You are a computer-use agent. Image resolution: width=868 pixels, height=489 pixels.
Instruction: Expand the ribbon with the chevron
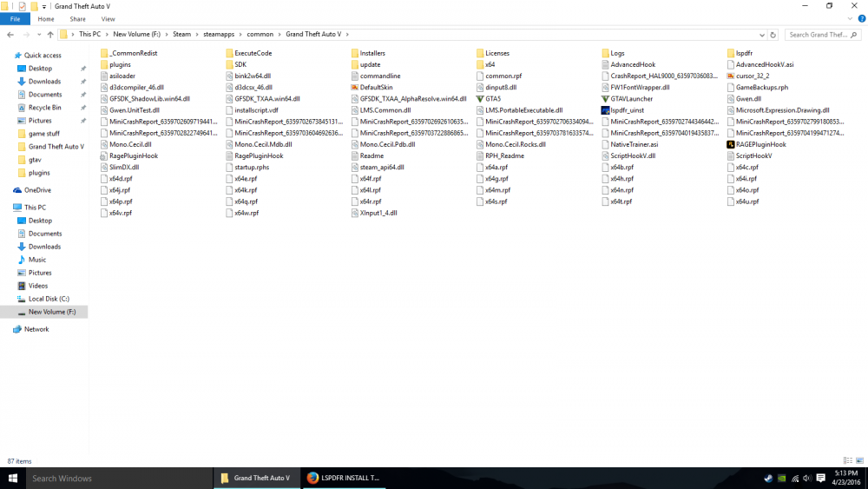point(851,19)
